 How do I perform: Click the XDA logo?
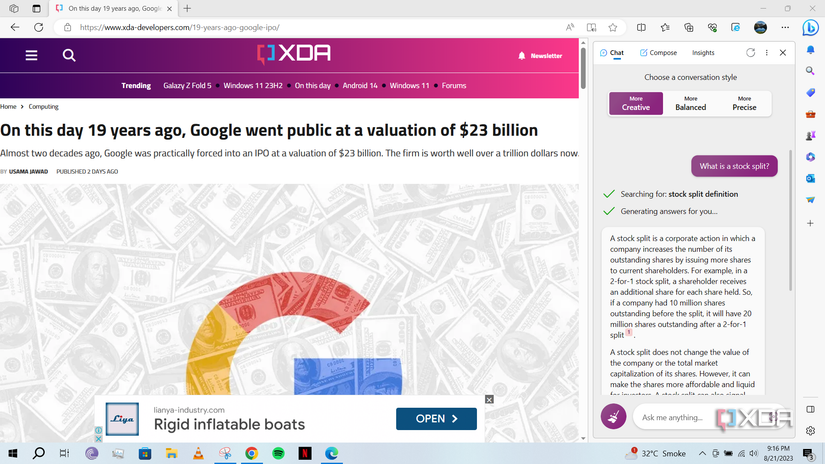(x=294, y=54)
